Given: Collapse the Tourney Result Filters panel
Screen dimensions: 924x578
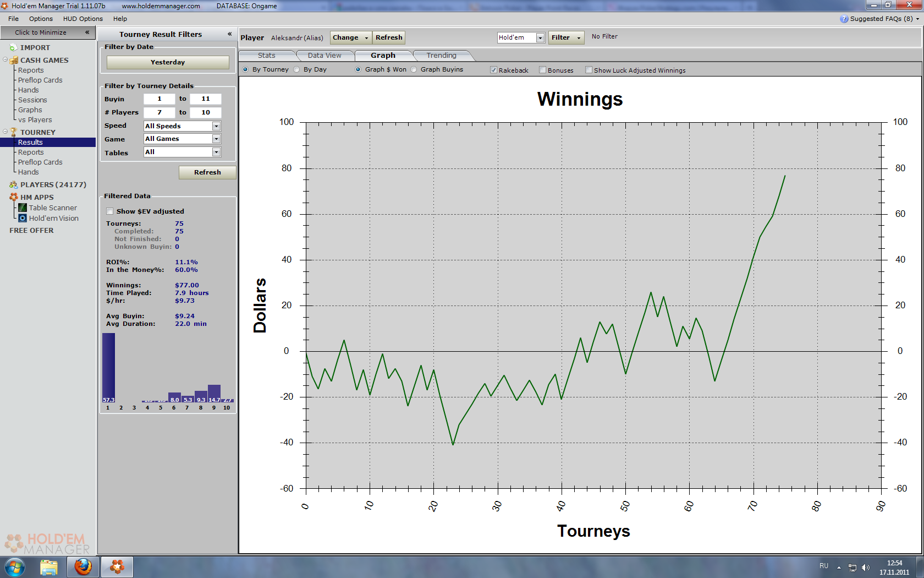Looking at the screenshot, I should (229, 34).
